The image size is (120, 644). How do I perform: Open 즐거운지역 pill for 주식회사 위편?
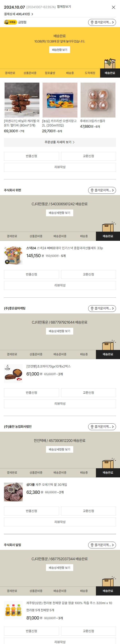pos(102,190)
